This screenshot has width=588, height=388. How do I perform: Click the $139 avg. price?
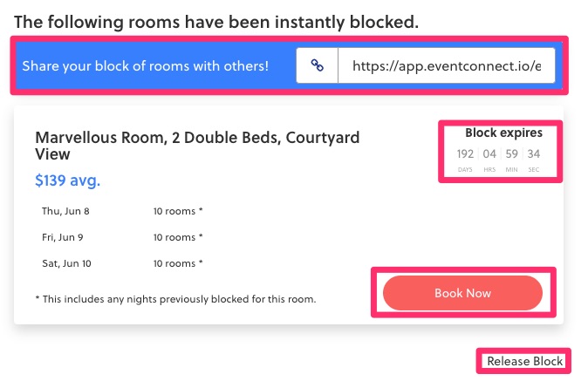tap(67, 181)
